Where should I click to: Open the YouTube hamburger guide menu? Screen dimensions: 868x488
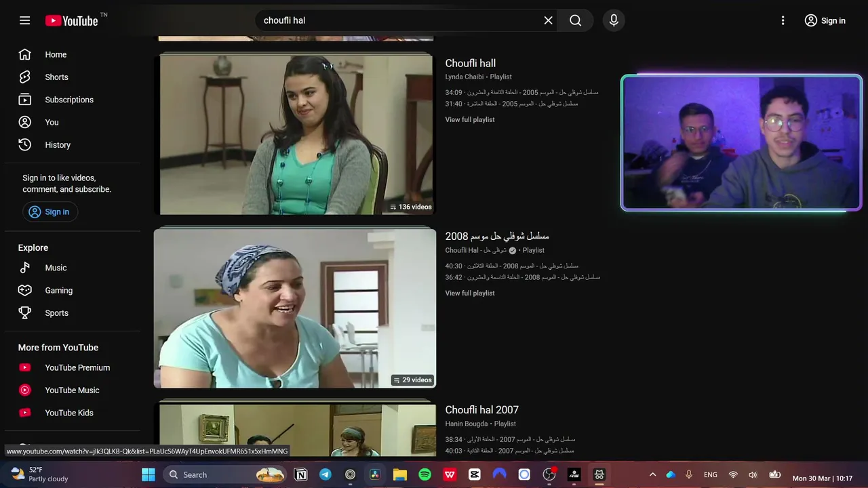(24, 20)
